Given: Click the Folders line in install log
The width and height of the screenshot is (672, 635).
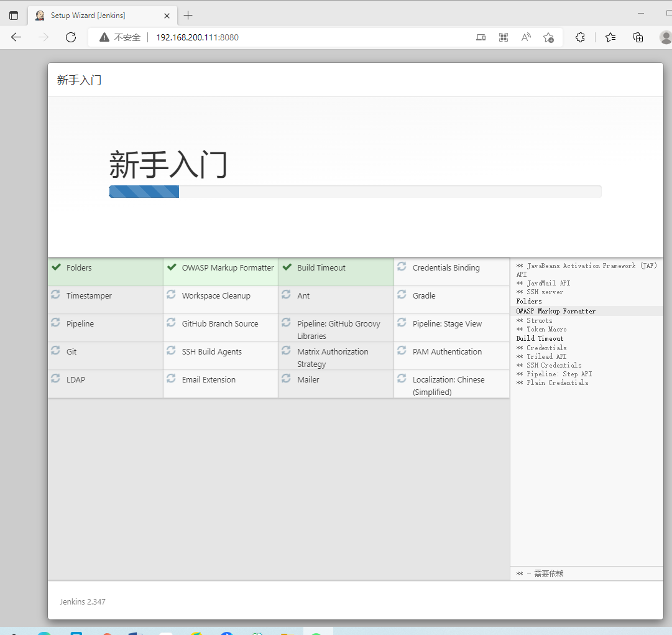Looking at the screenshot, I should pos(529,302).
